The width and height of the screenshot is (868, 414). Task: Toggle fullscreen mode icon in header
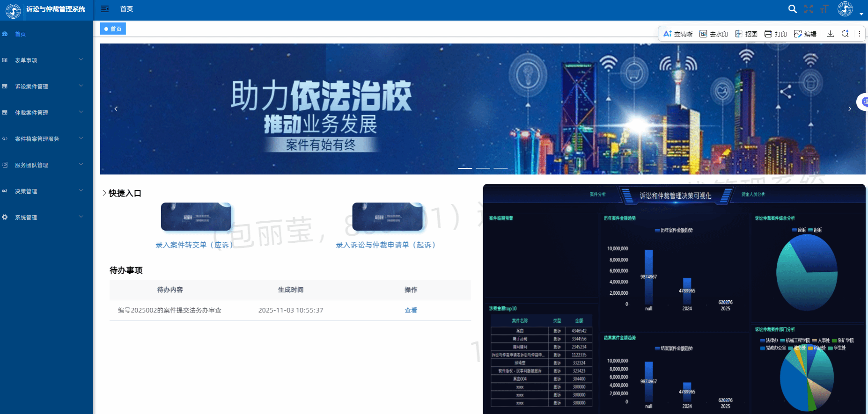click(809, 9)
